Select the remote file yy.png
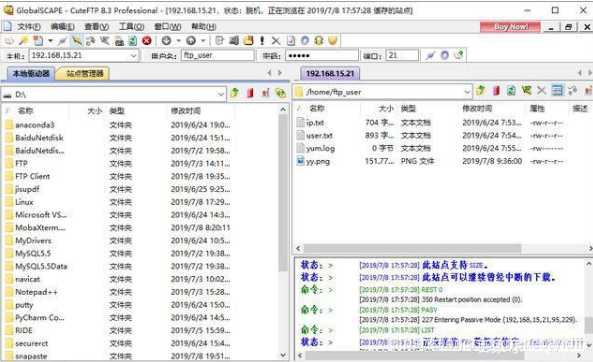This screenshot has width=593, height=362. pos(318,162)
